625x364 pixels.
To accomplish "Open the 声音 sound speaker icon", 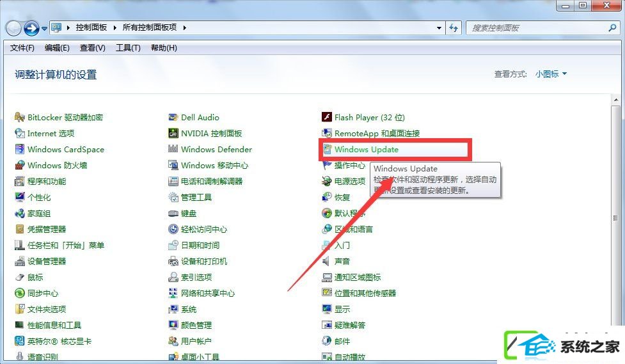I will pyautogui.click(x=327, y=261).
